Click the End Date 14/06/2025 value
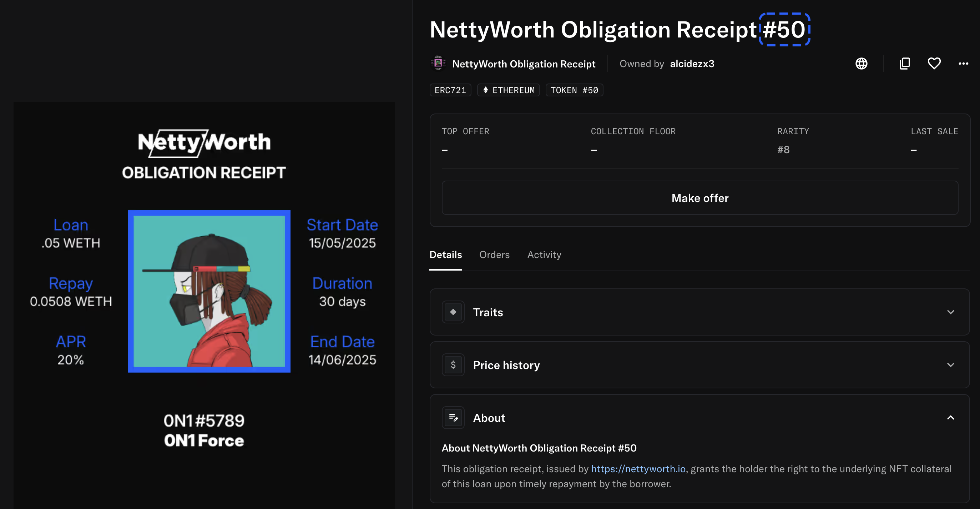980x509 pixels. coord(342,359)
